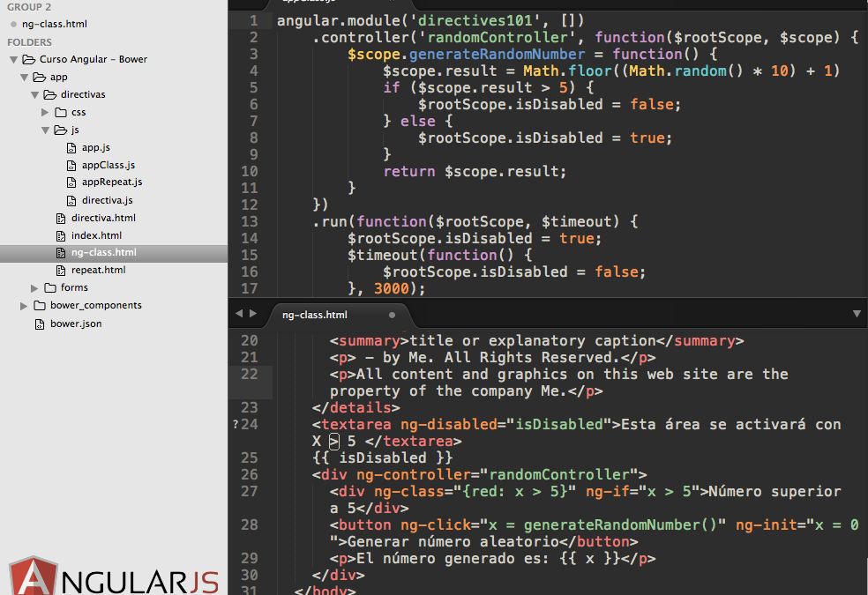Select the forms folder label
Image resolution: width=868 pixels, height=595 pixels.
click(74, 287)
